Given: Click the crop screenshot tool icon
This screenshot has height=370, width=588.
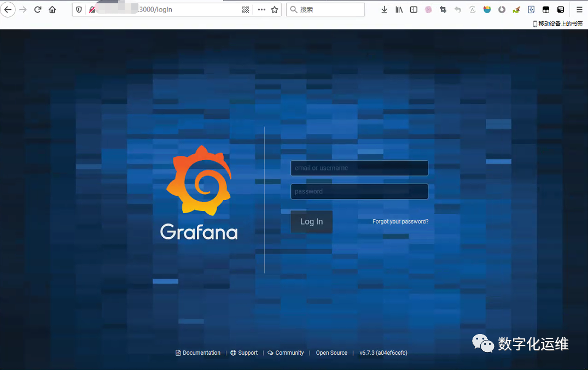Looking at the screenshot, I should 443,10.
